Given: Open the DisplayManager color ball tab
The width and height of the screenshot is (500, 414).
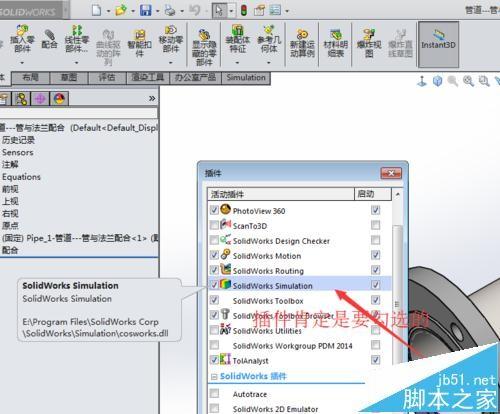Looking at the screenshot, I should point(59,99).
